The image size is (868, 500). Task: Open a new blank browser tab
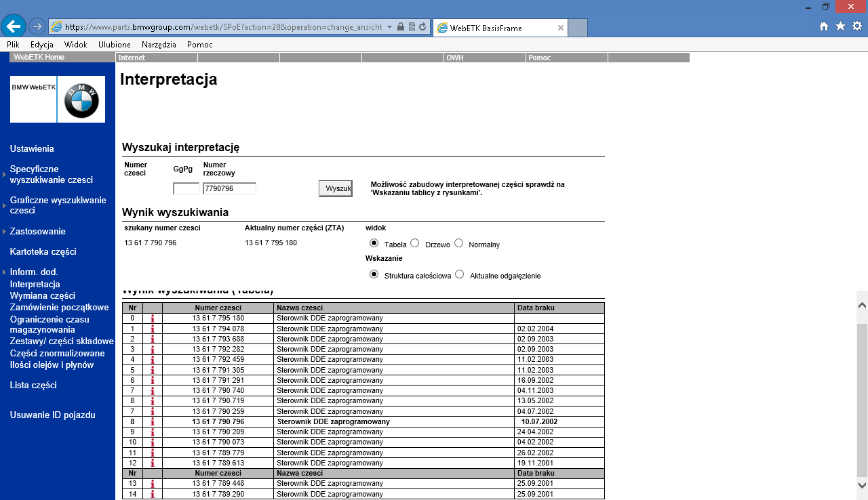click(x=577, y=28)
